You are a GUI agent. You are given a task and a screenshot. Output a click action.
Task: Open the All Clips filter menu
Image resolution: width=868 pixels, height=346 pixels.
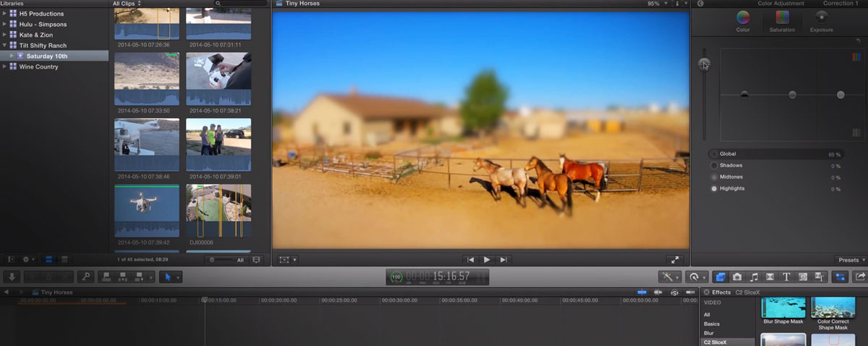pos(127,4)
